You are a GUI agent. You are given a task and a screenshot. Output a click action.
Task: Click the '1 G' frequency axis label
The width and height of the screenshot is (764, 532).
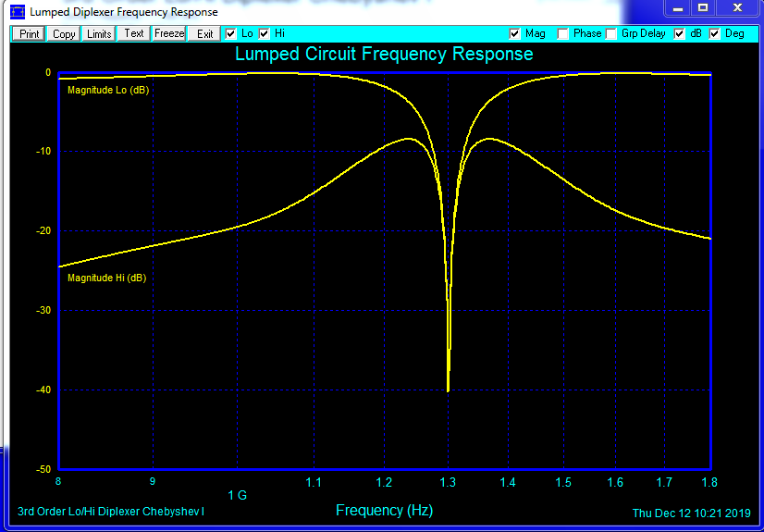tap(238, 496)
